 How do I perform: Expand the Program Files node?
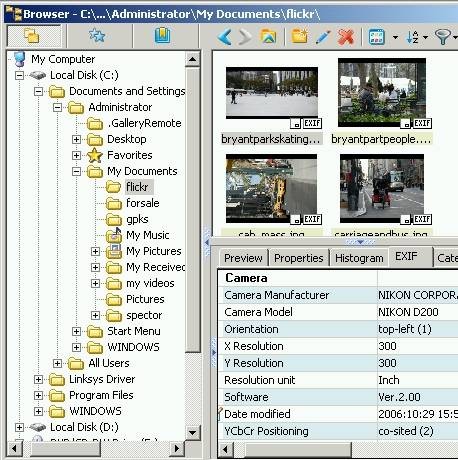pyautogui.click(x=38, y=395)
